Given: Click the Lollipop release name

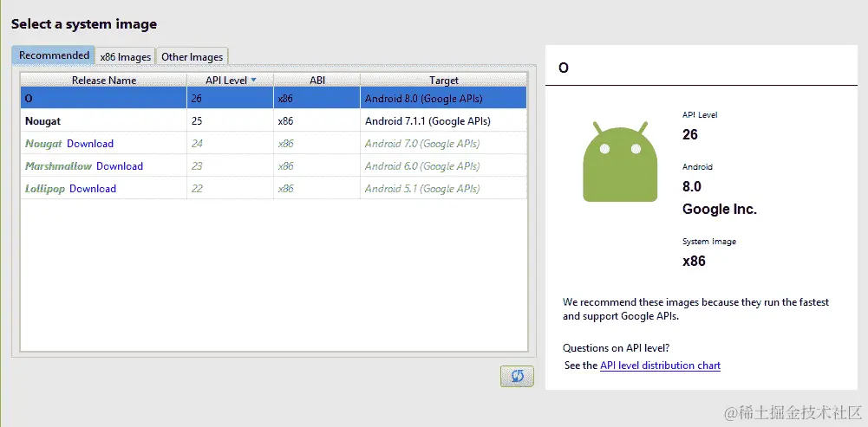Looking at the screenshot, I should click(x=45, y=189).
